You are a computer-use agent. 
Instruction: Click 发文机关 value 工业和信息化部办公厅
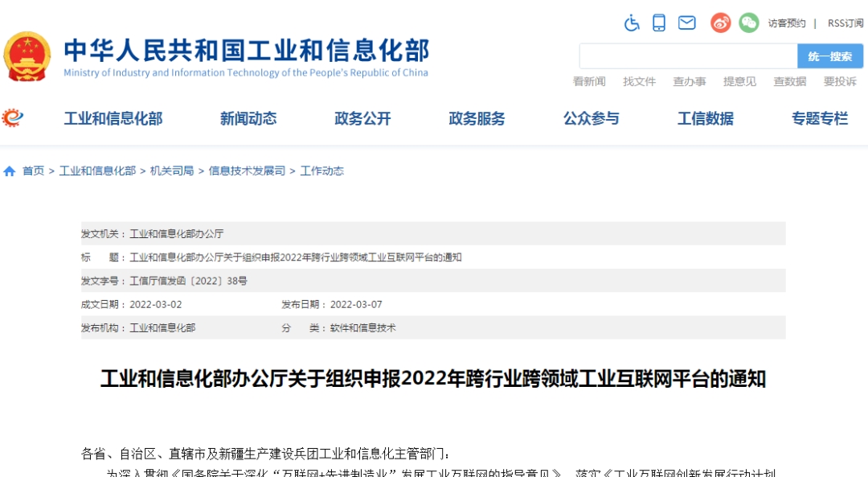(x=177, y=234)
